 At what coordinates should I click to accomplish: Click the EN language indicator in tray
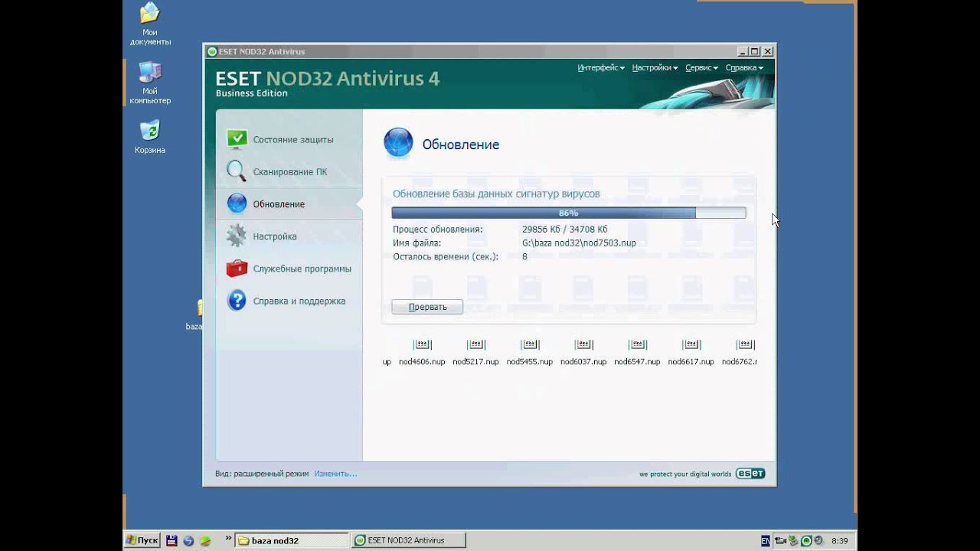(766, 540)
